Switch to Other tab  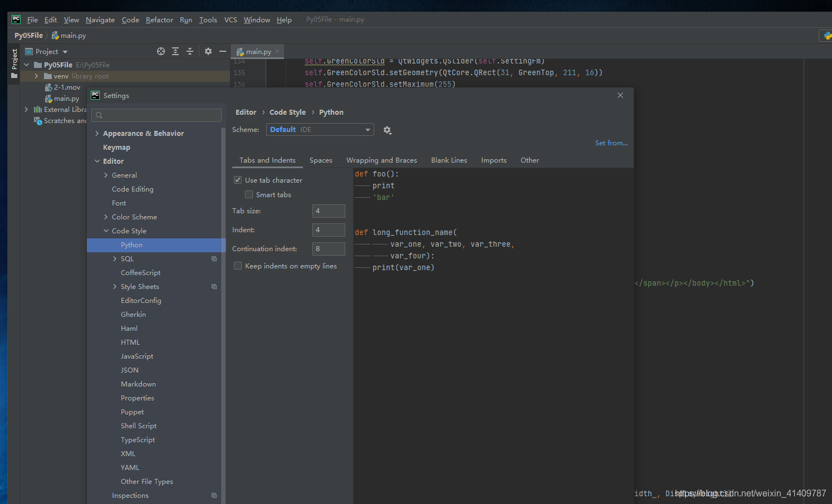click(530, 160)
